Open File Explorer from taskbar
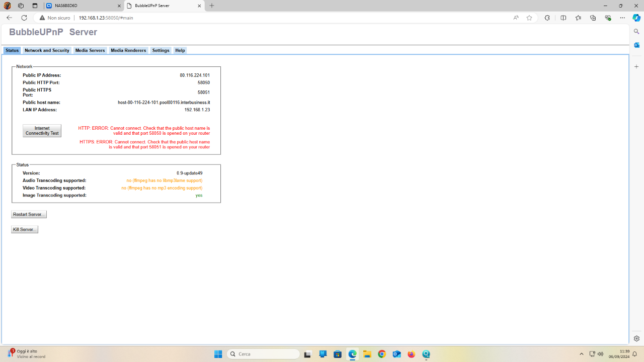644x362 pixels. [x=367, y=354]
